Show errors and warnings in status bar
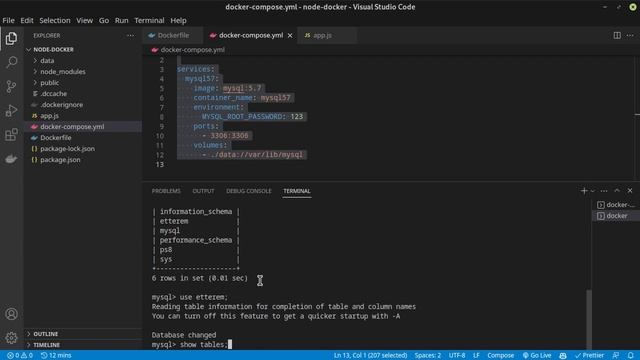640x360 pixels. [x=20, y=355]
